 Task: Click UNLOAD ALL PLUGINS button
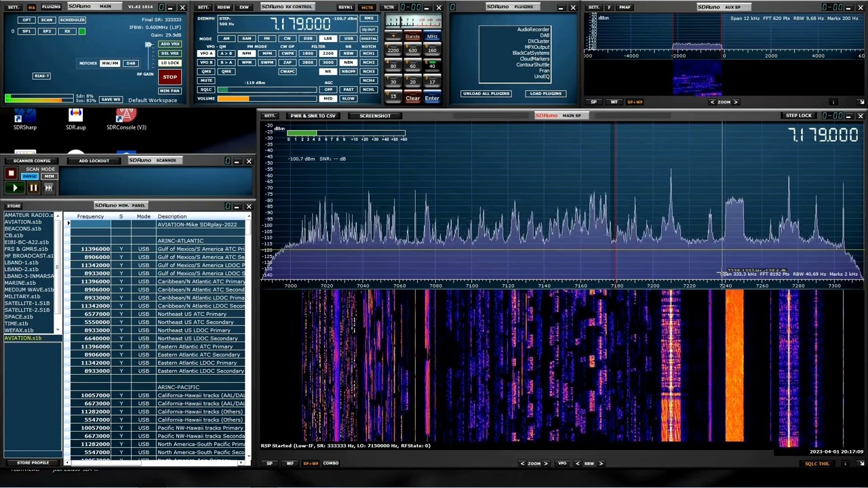[487, 94]
